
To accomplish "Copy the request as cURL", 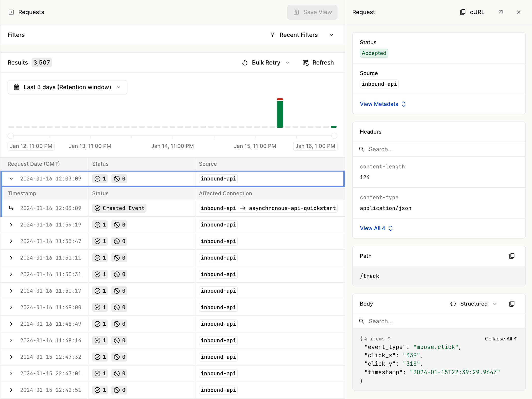I will click(472, 12).
